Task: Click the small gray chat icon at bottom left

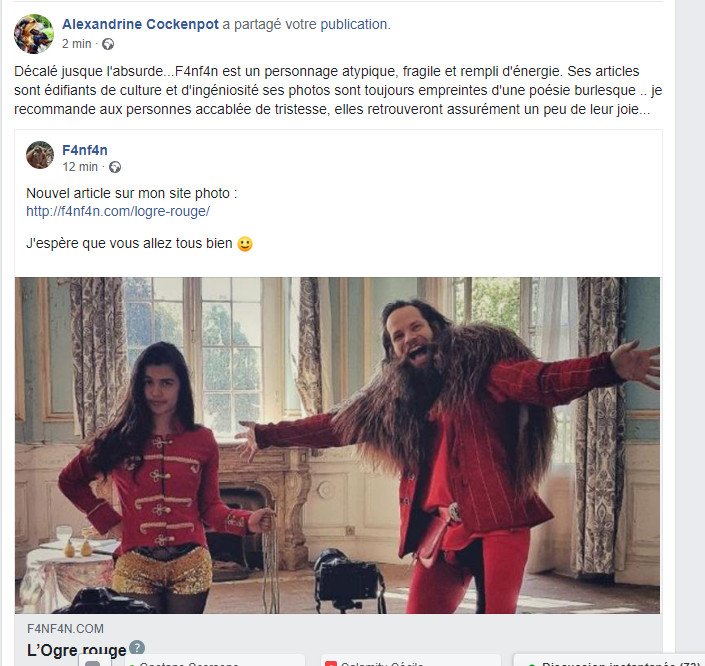Action: [95, 661]
